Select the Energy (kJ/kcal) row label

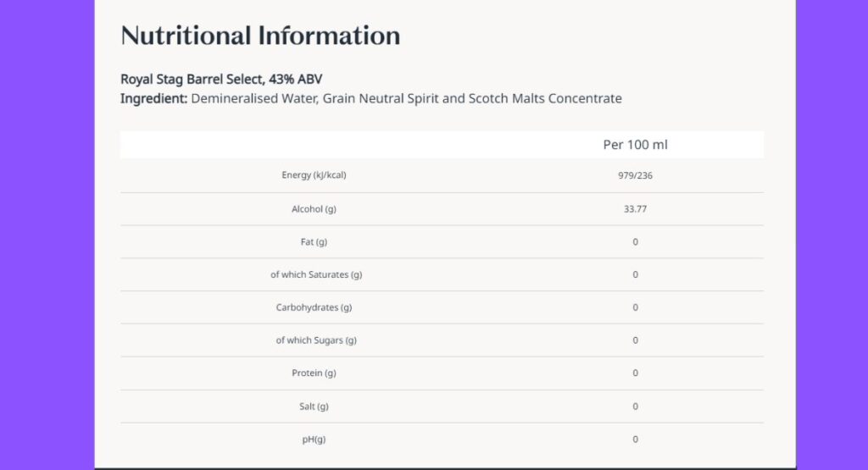coord(314,175)
